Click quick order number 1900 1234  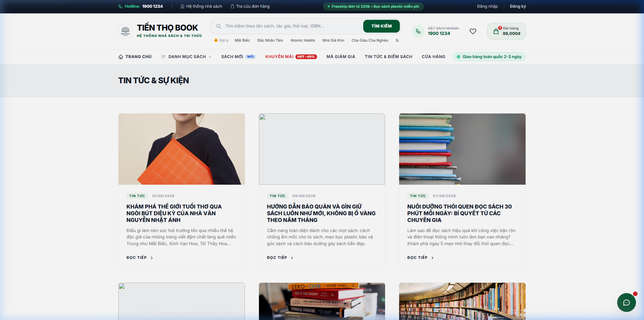pos(439,34)
